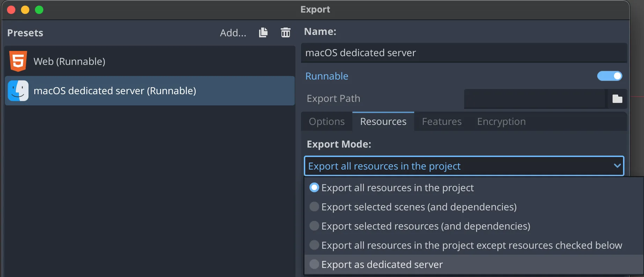Image resolution: width=644 pixels, height=277 pixels.
Task: Delete the selected preset with trash icon
Action: [x=286, y=32]
